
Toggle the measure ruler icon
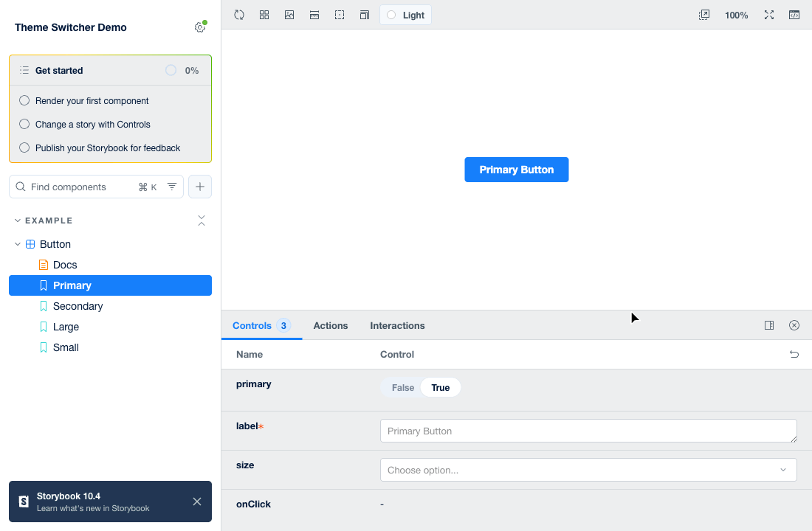pos(314,15)
